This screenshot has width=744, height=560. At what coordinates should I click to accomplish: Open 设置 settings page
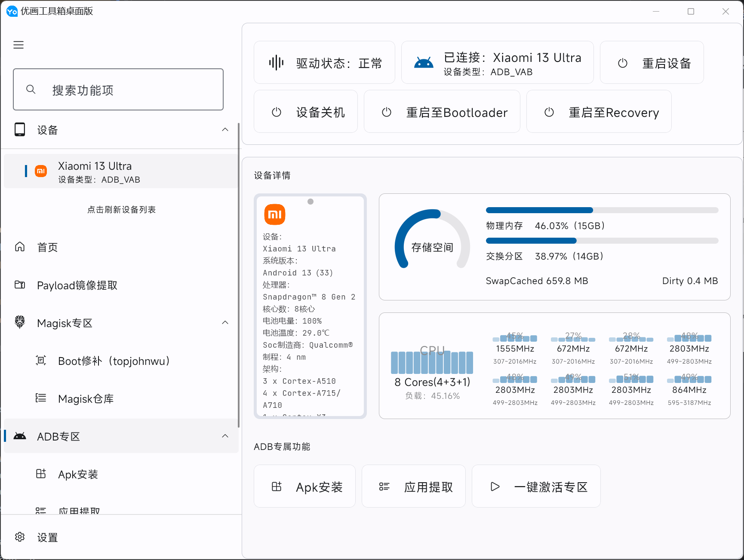(120, 537)
